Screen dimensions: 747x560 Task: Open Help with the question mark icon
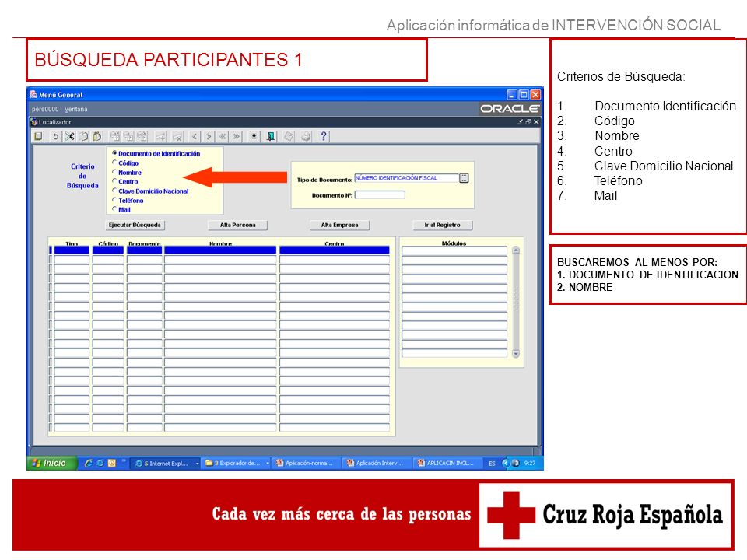click(324, 137)
